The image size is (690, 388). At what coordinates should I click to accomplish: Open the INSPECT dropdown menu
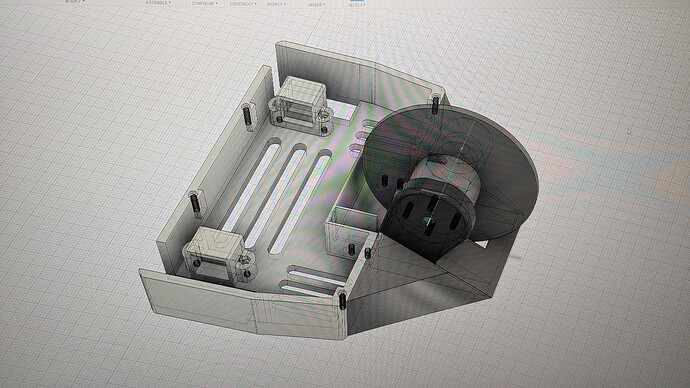point(276,4)
